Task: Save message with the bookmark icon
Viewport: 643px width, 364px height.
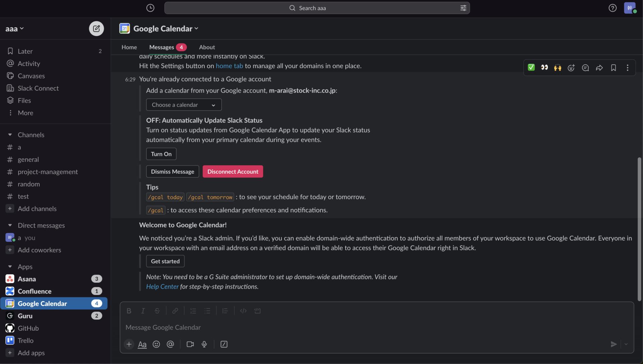Action: click(613, 68)
